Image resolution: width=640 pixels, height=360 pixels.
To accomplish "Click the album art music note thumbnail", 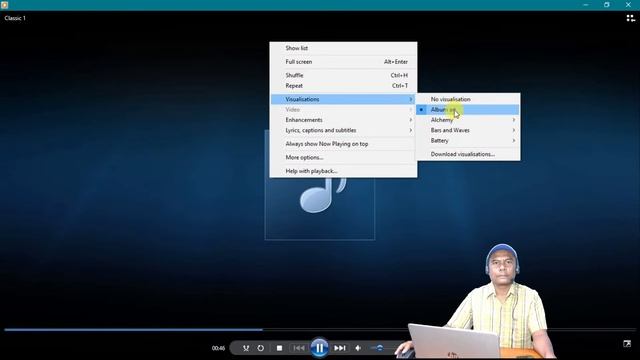I will tap(320, 208).
